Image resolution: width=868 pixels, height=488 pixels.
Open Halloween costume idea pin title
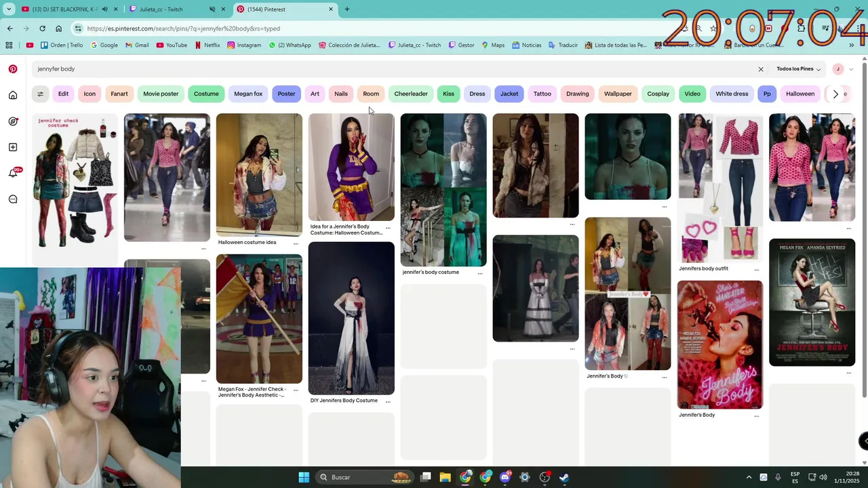247,243
